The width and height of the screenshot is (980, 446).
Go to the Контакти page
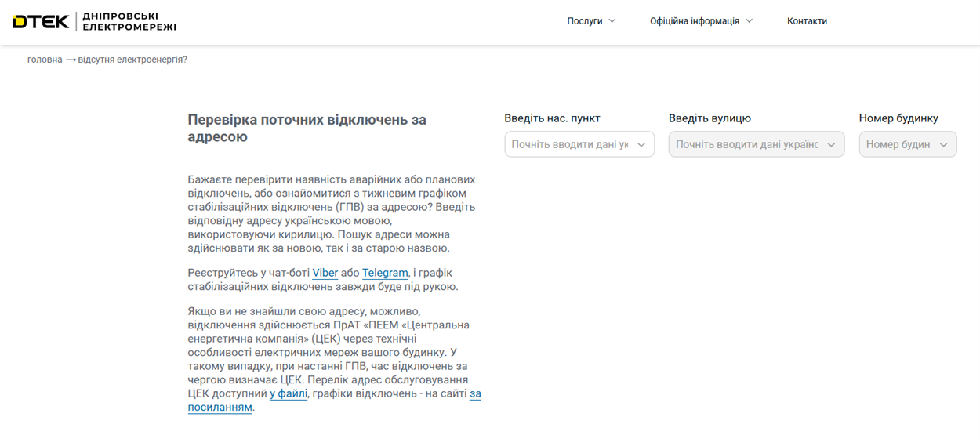click(x=807, y=21)
